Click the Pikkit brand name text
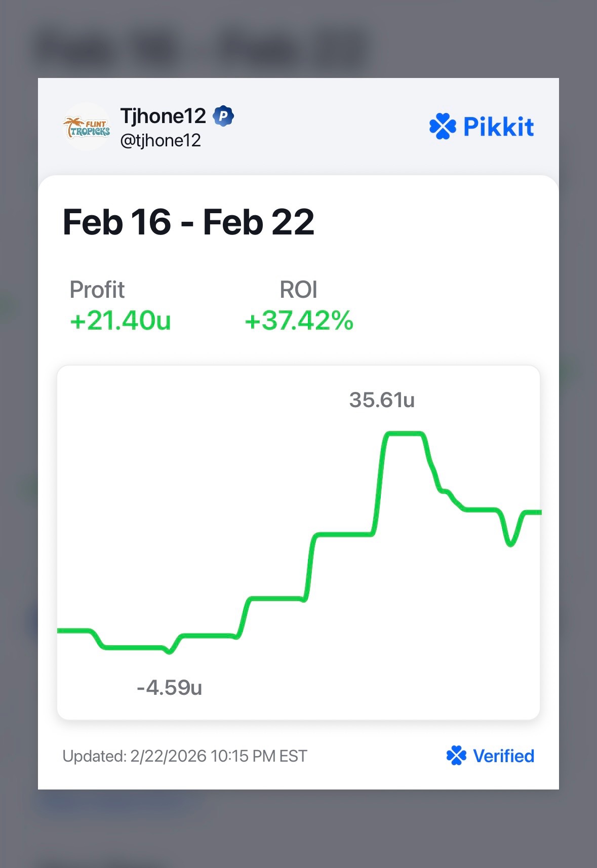This screenshot has height=868, width=597. point(498,127)
